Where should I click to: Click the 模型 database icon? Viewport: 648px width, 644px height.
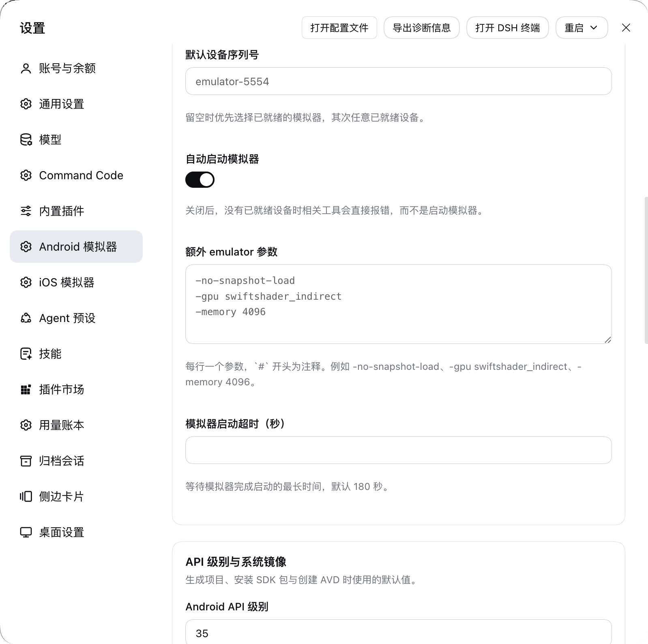coord(26,140)
